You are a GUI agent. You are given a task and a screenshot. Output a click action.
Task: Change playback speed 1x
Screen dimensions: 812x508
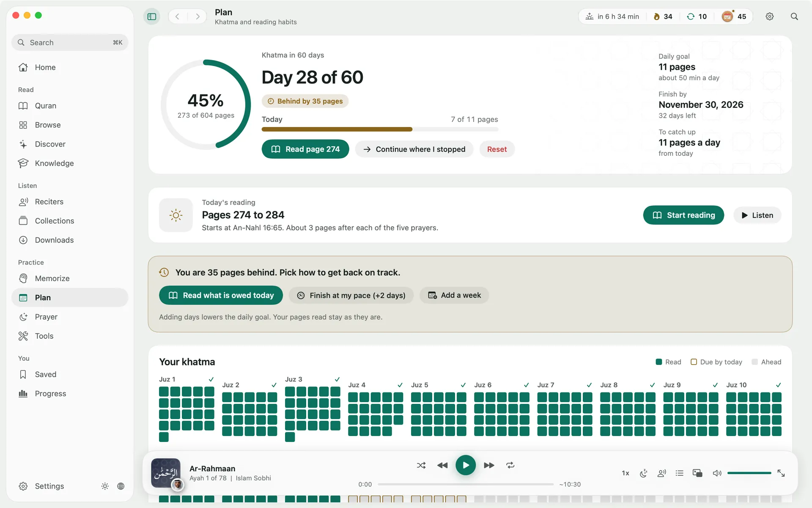point(625,473)
